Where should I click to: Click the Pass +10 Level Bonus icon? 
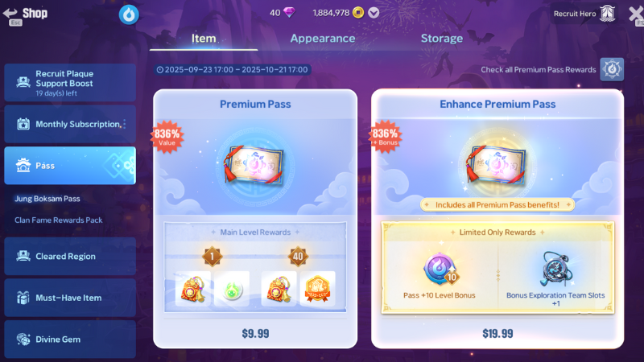440,269
